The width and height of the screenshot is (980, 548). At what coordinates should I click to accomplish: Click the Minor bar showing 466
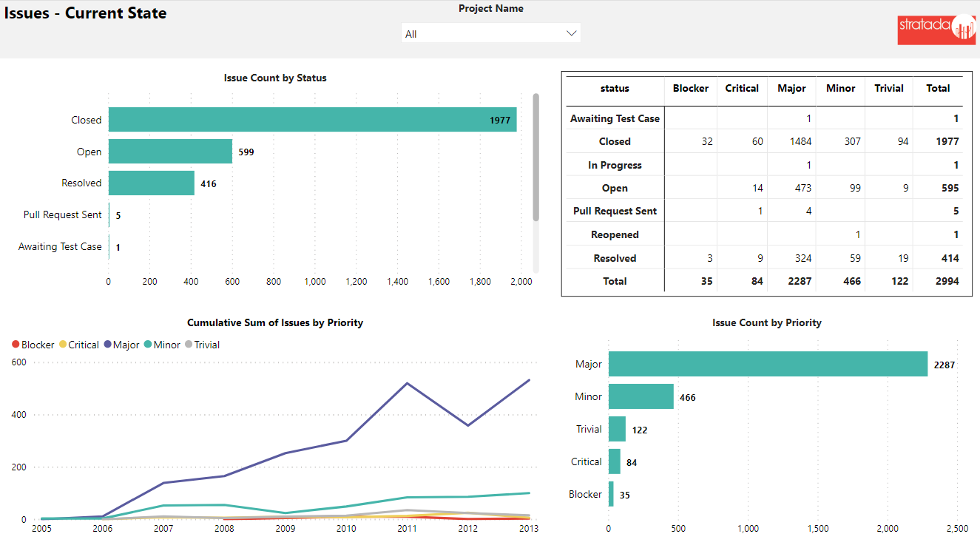[x=641, y=396]
